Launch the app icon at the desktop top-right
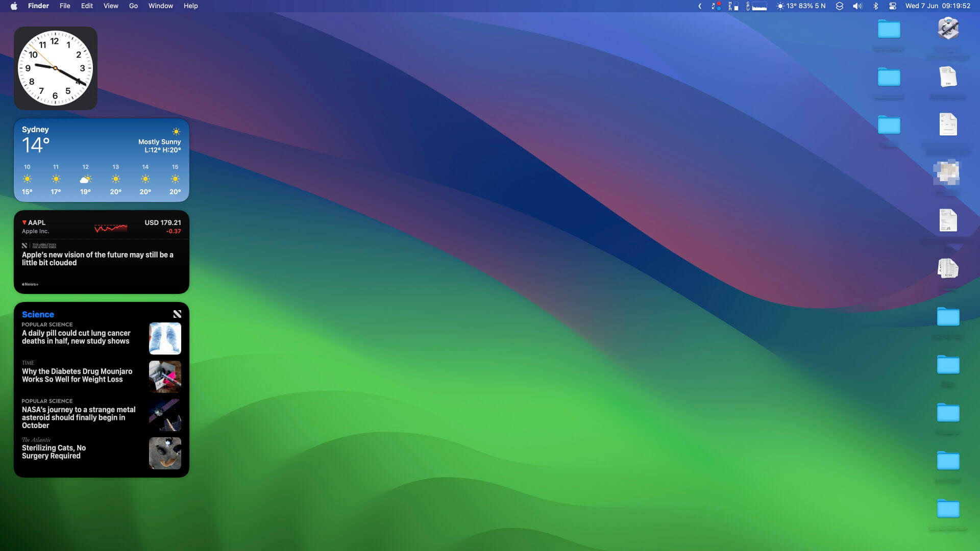Image resolution: width=980 pixels, height=551 pixels. click(x=948, y=28)
